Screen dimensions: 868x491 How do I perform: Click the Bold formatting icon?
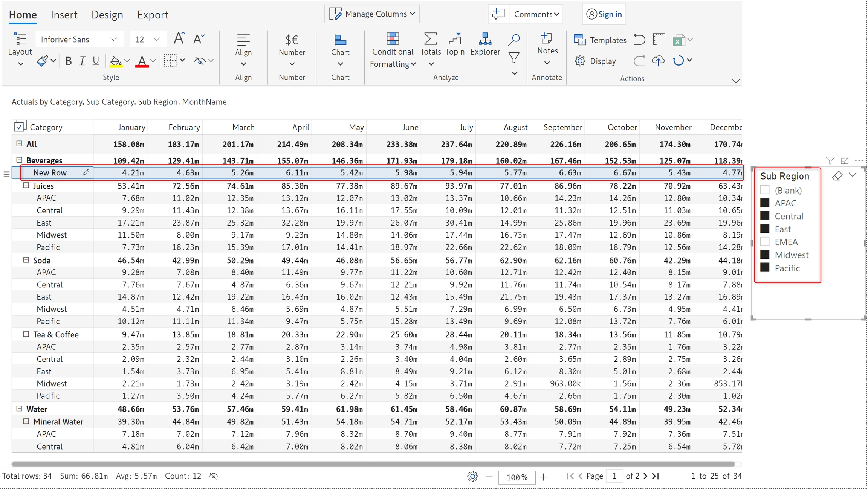click(x=68, y=61)
